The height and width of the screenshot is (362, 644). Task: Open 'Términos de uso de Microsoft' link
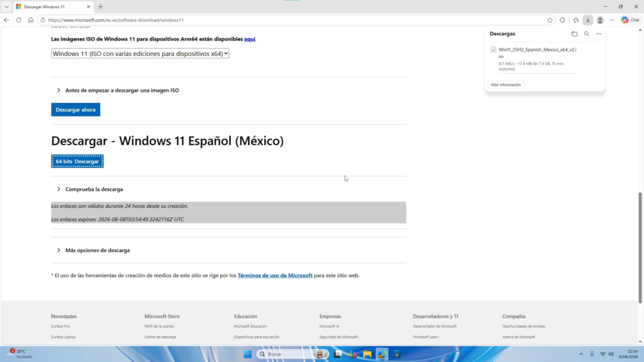[275, 275]
